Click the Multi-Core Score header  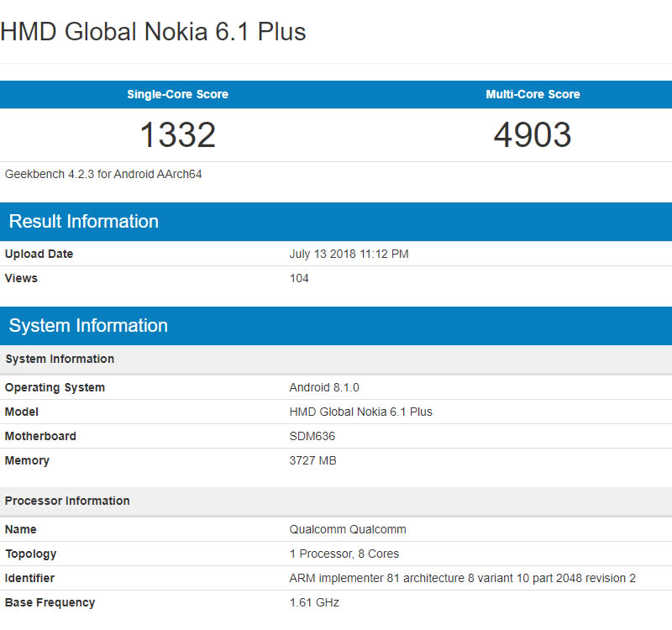coord(533,94)
